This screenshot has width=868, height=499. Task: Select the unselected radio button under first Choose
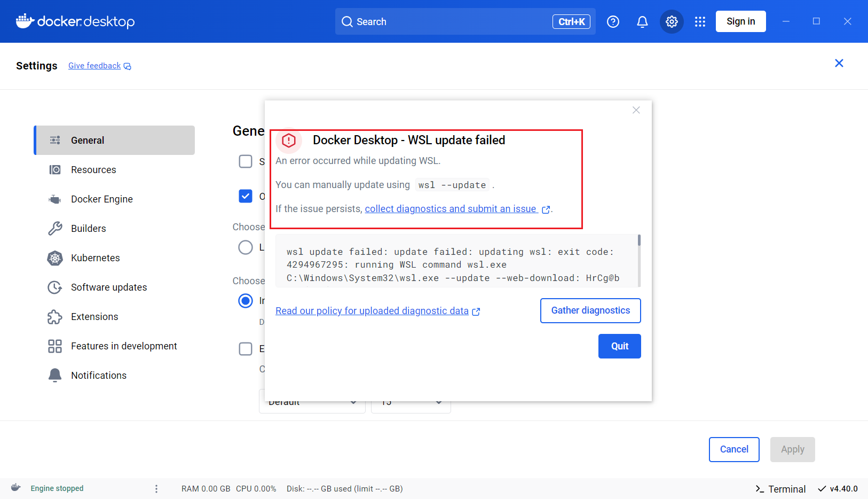tap(246, 247)
